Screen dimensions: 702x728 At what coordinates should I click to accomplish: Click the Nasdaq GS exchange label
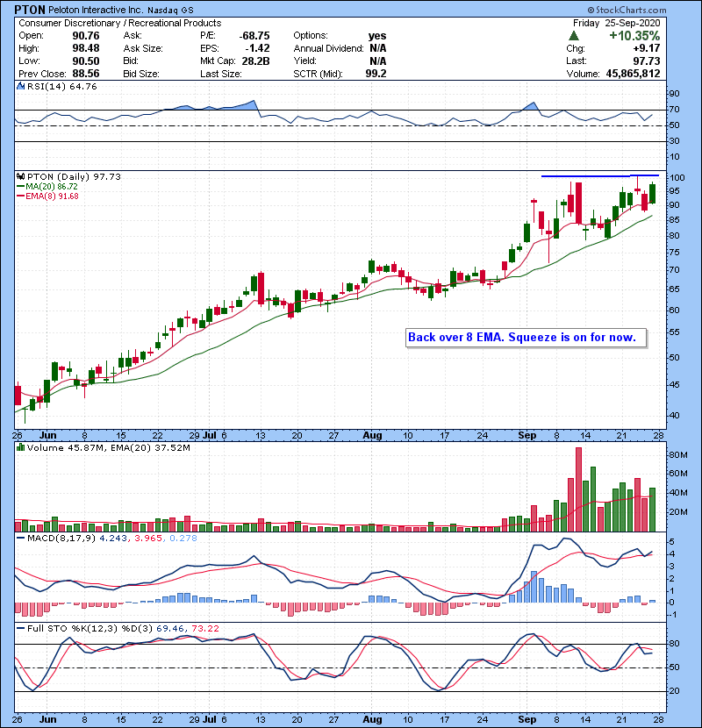pyautogui.click(x=170, y=11)
